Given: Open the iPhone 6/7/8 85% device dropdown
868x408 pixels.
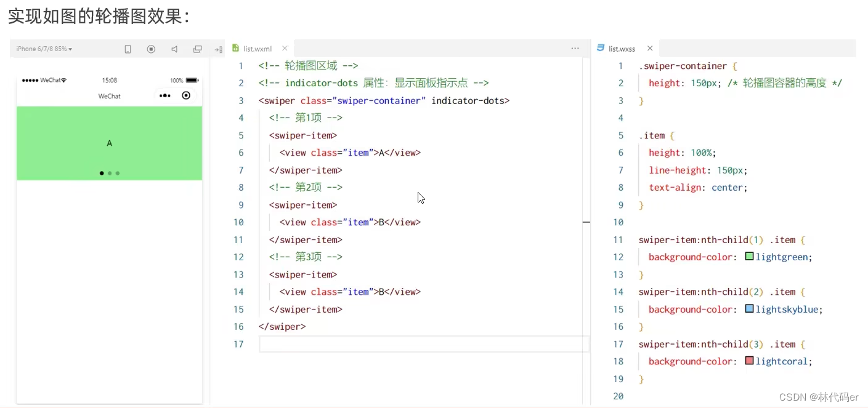Looking at the screenshot, I should pyautogui.click(x=44, y=49).
